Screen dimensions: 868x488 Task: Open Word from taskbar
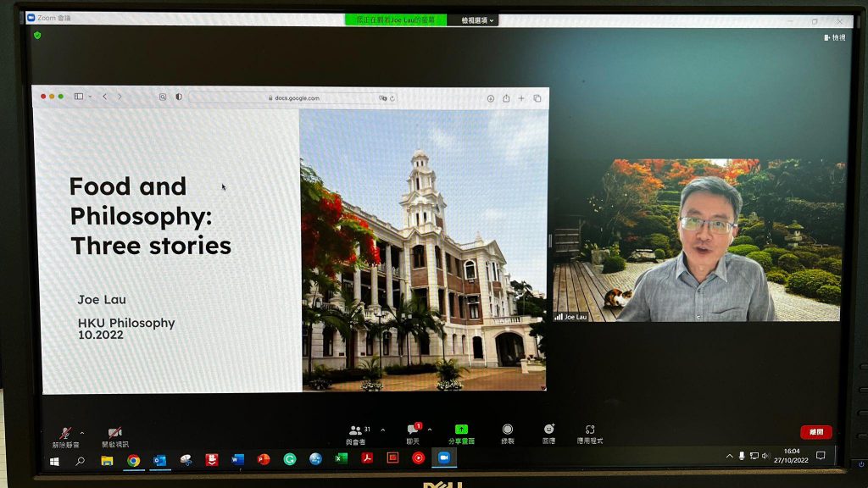(237, 460)
